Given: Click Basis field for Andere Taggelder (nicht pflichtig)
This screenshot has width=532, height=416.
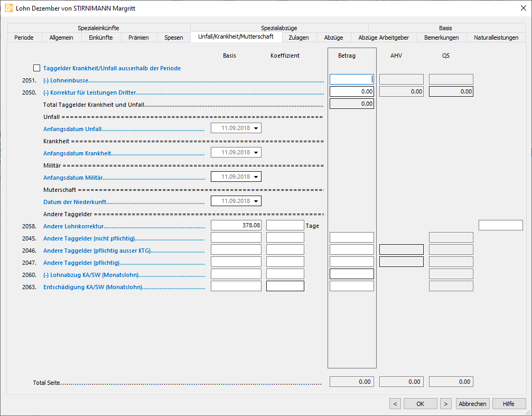Looking at the screenshot, I should point(236,237).
